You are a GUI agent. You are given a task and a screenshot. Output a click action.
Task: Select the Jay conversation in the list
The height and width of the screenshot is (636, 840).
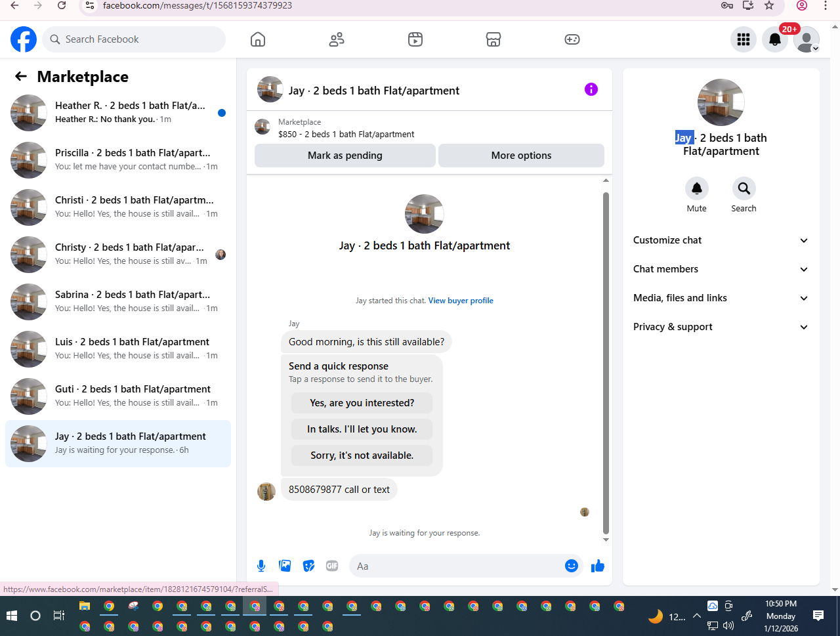pos(118,444)
